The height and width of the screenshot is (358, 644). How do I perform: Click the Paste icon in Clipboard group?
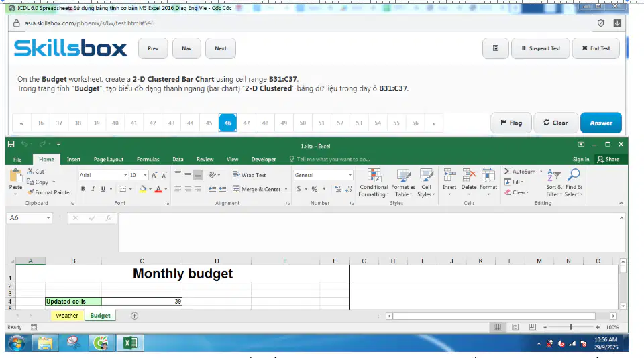(15, 176)
